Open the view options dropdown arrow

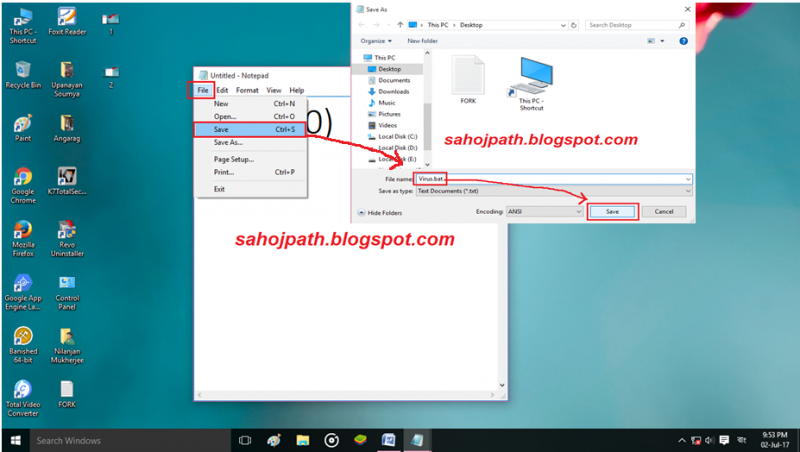click(x=662, y=41)
